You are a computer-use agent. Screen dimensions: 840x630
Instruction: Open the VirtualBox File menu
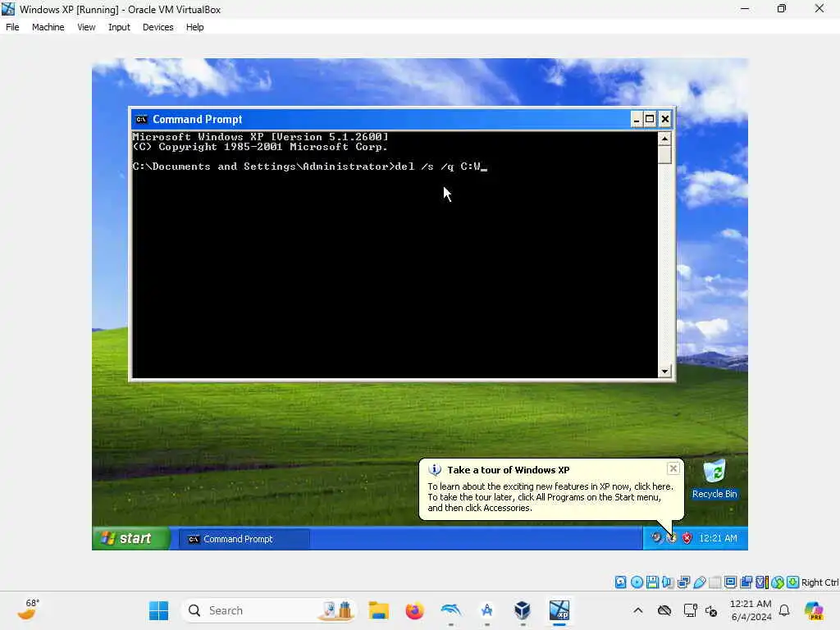point(12,27)
